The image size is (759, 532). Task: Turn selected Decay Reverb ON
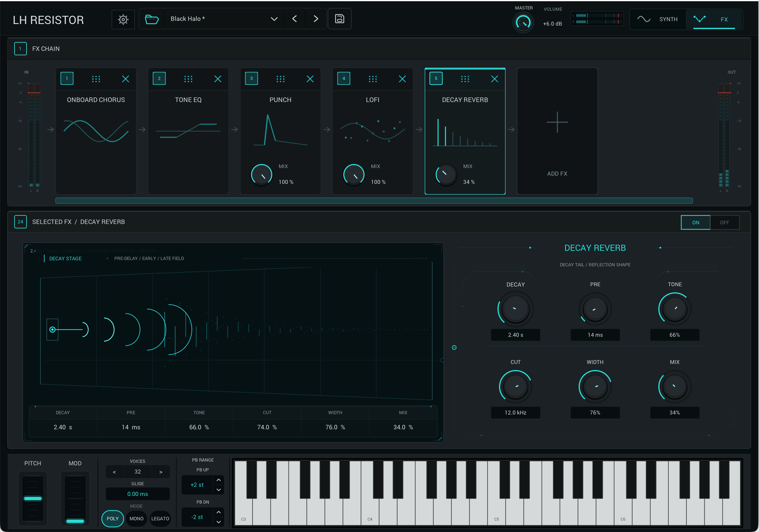coord(695,222)
